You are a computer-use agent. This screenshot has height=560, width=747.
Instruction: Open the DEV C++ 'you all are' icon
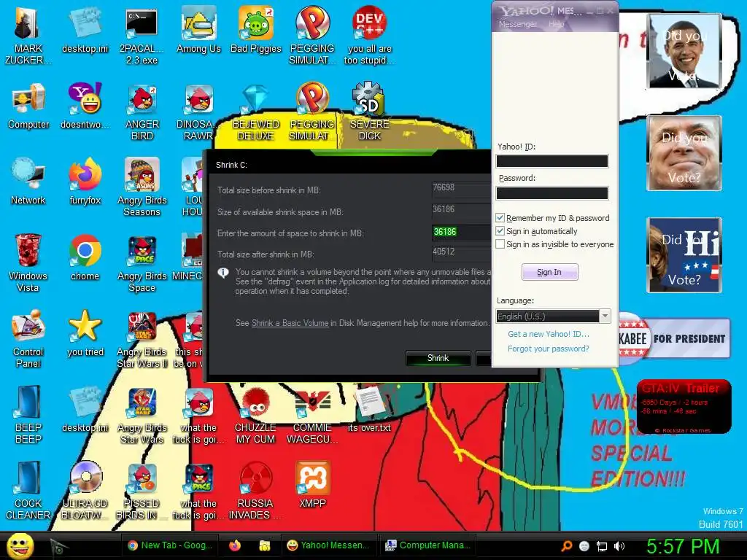pyautogui.click(x=370, y=36)
